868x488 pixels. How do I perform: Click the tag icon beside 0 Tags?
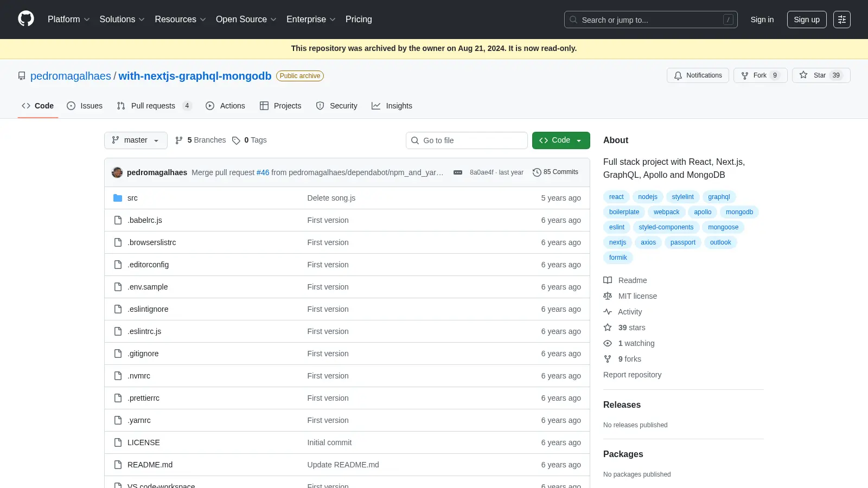pyautogui.click(x=236, y=140)
